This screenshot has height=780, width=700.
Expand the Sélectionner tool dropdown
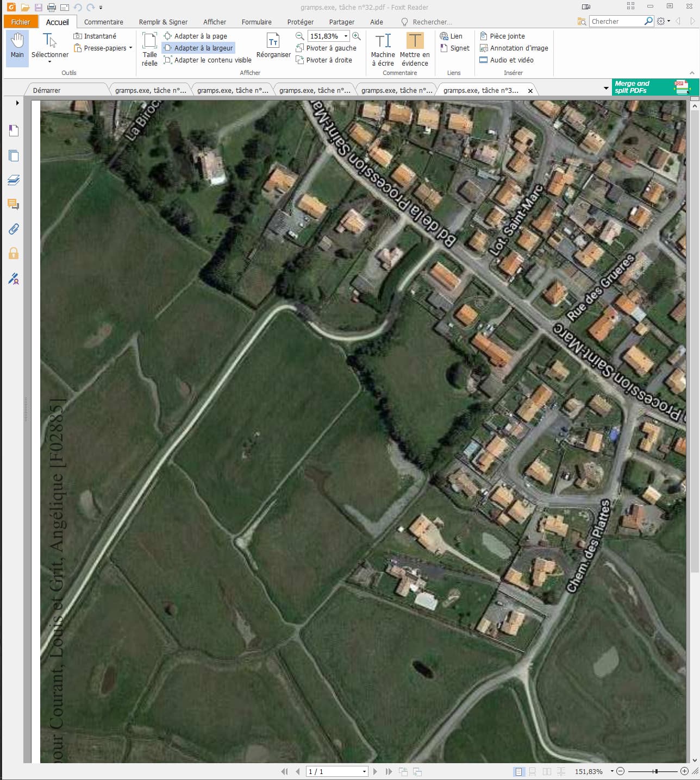(x=49, y=62)
